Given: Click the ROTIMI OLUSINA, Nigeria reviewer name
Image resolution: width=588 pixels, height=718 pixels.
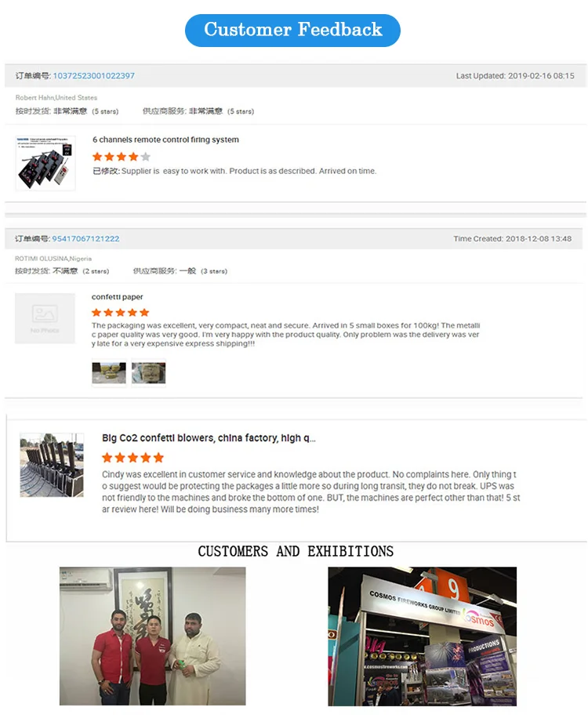Looking at the screenshot, I should (x=53, y=259).
